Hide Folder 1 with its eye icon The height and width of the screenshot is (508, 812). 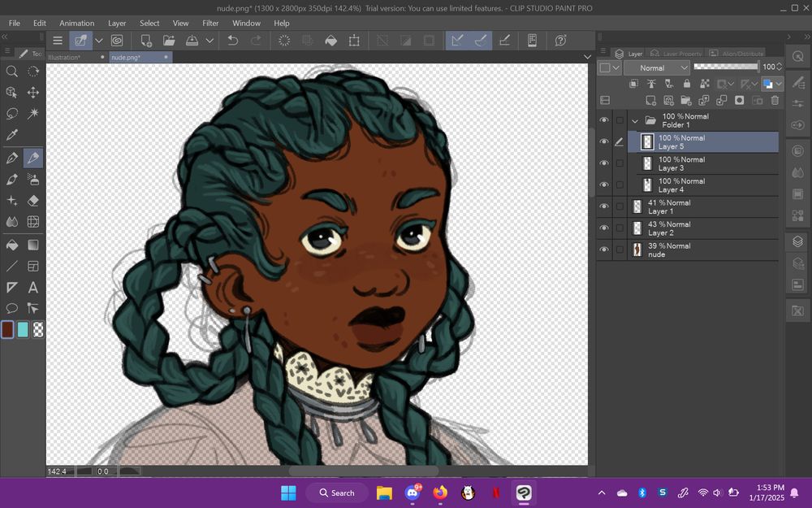pos(604,120)
